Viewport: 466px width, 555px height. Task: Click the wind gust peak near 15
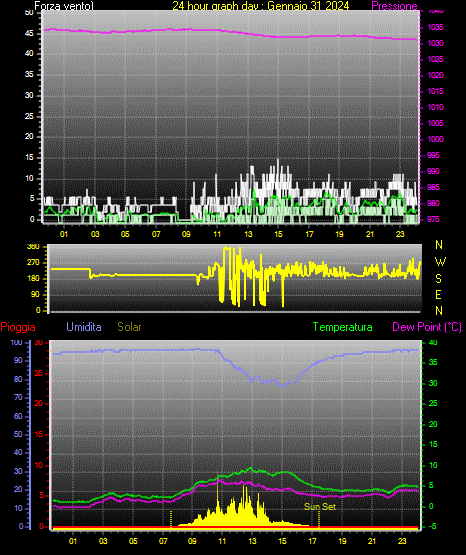click(278, 160)
